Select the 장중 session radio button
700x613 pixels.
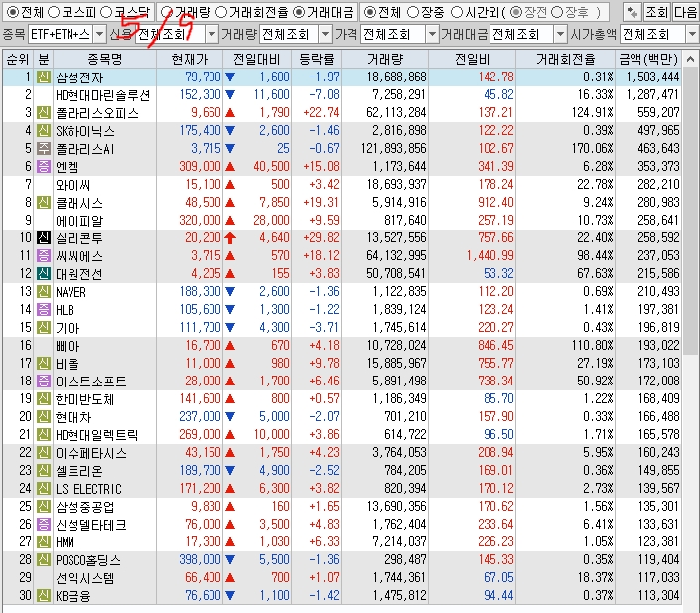pyautogui.click(x=413, y=12)
